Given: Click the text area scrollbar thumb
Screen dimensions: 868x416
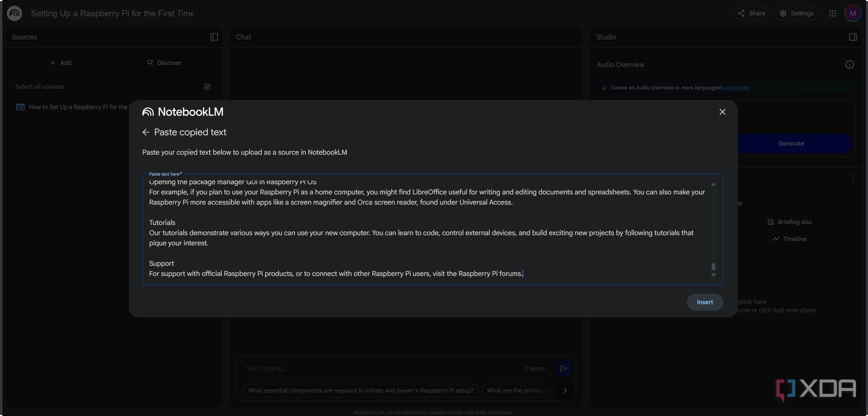Looking at the screenshot, I should pos(713,266).
